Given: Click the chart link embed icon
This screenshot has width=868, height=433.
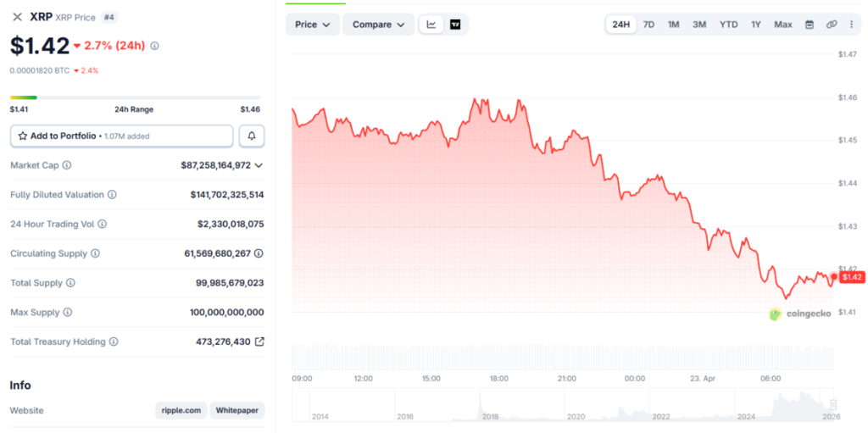Looking at the screenshot, I should click(x=832, y=25).
